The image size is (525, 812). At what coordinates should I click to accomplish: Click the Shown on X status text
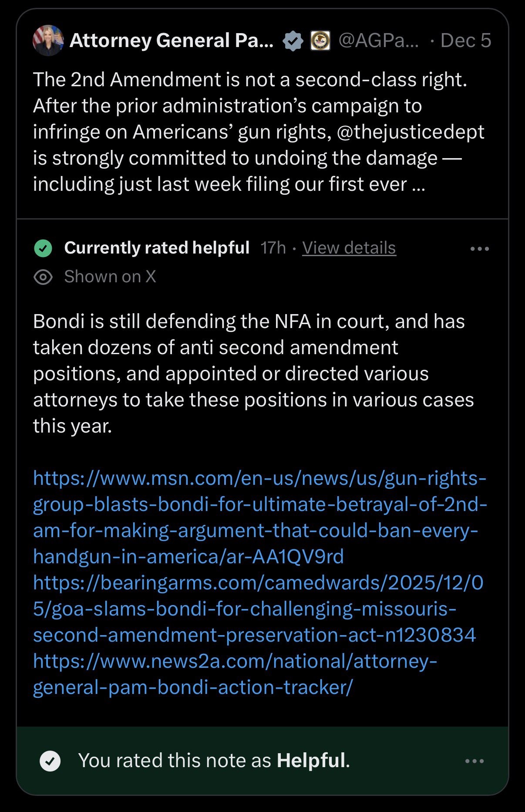click(110, 277)
